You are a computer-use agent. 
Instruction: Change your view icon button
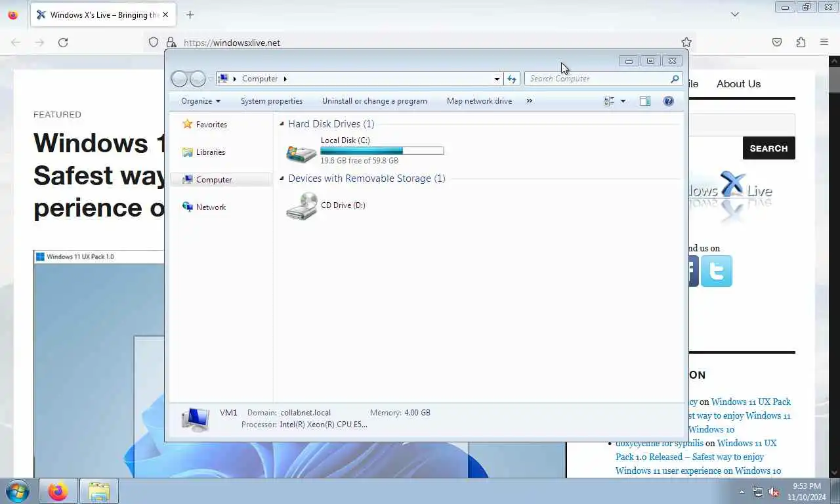click(x=609, y=101)
